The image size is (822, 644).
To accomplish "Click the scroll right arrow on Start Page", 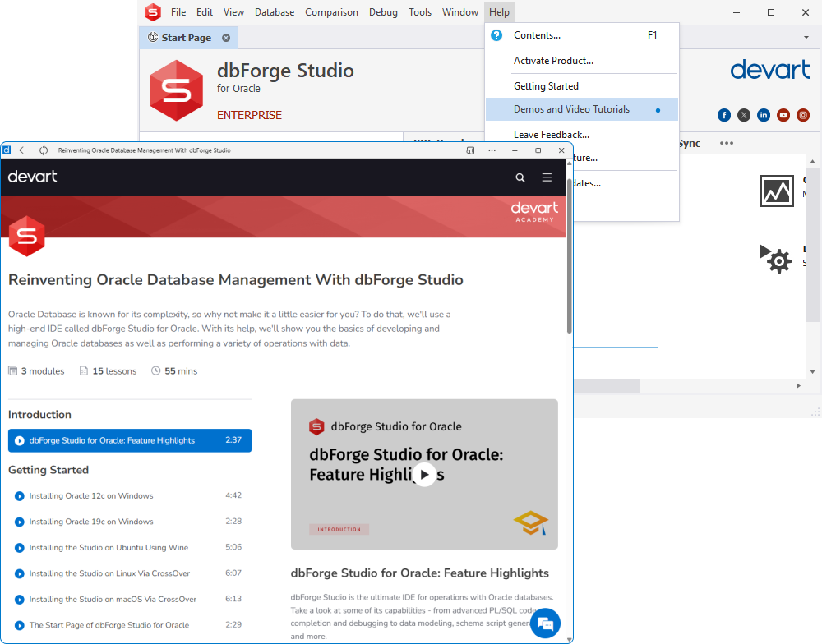I will 798,386.
